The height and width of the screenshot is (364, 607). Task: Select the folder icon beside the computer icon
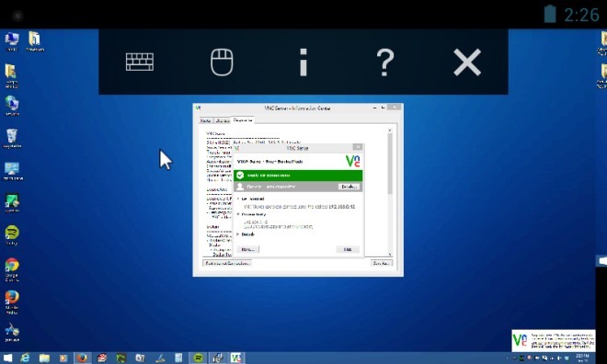click(35, 41)
